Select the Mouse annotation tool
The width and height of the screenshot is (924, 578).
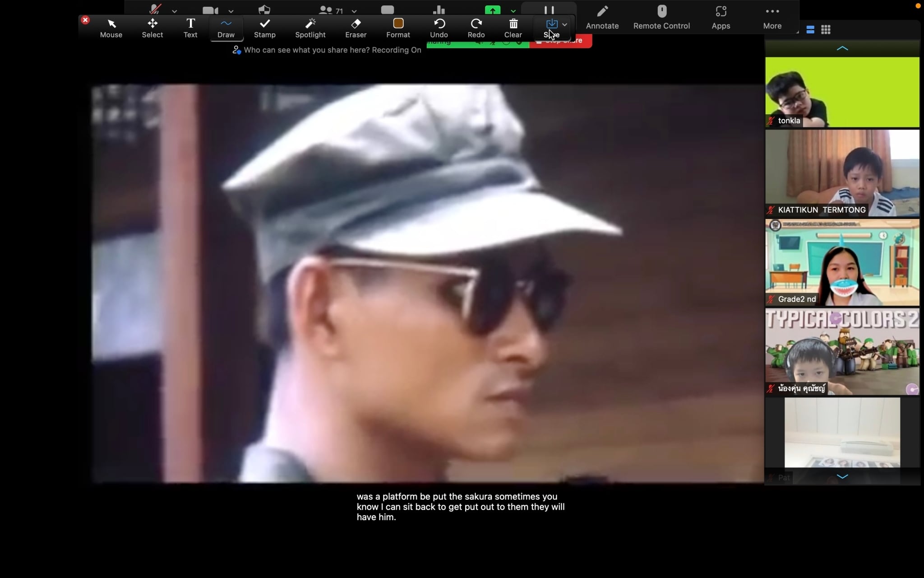point(111,28)
